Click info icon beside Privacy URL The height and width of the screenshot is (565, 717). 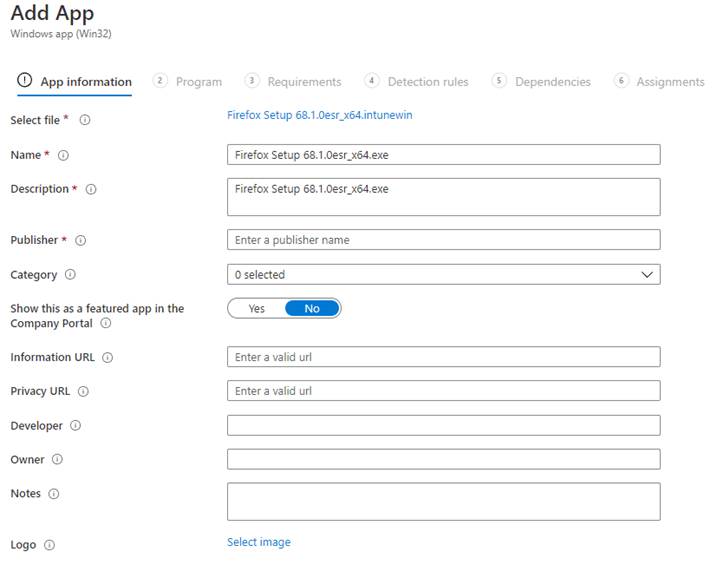(83, 391)
